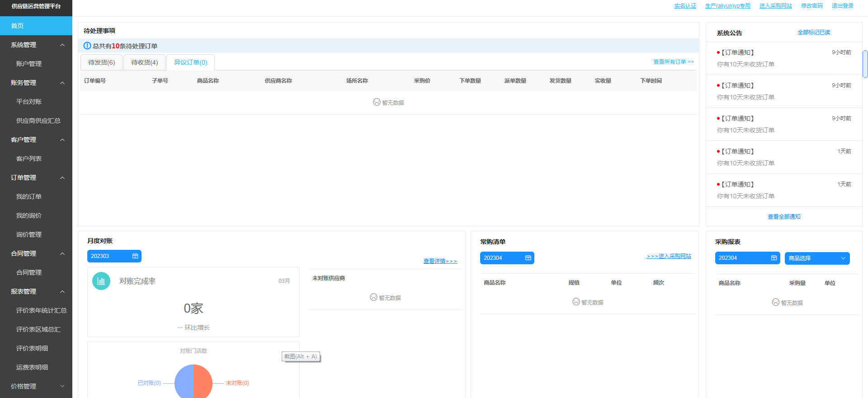The image size is (868, 398).
Task: Switch to the 待发货(6) tab
Action: pyautogui.click(x=102, y=62)
